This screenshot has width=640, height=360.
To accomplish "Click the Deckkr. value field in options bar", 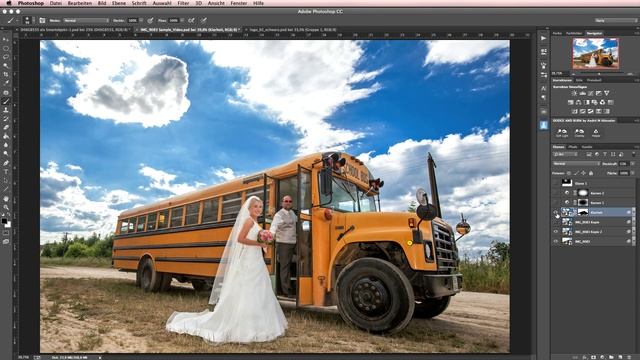I will [133, 20].
